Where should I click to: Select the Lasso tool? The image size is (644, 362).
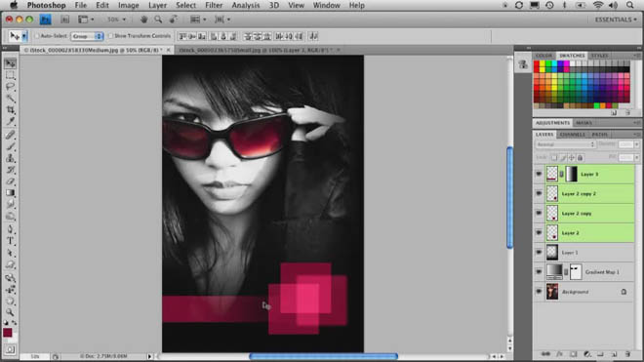point(11,87)
